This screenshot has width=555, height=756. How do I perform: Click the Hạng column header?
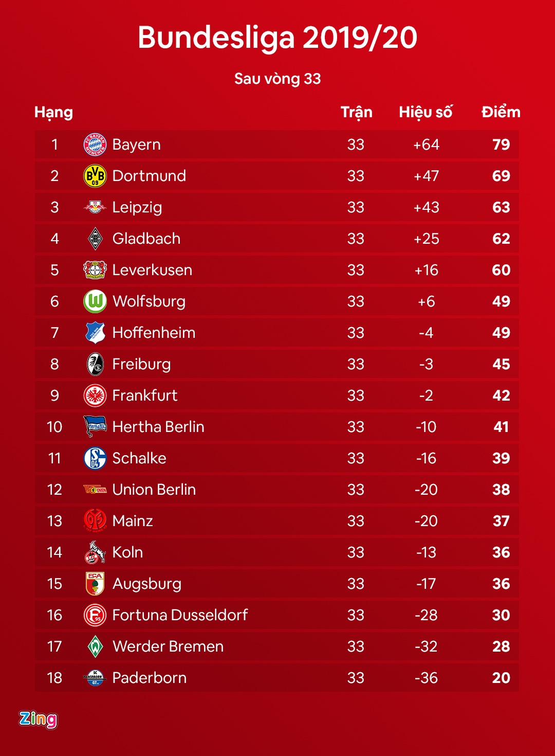[x=53, y=112]
